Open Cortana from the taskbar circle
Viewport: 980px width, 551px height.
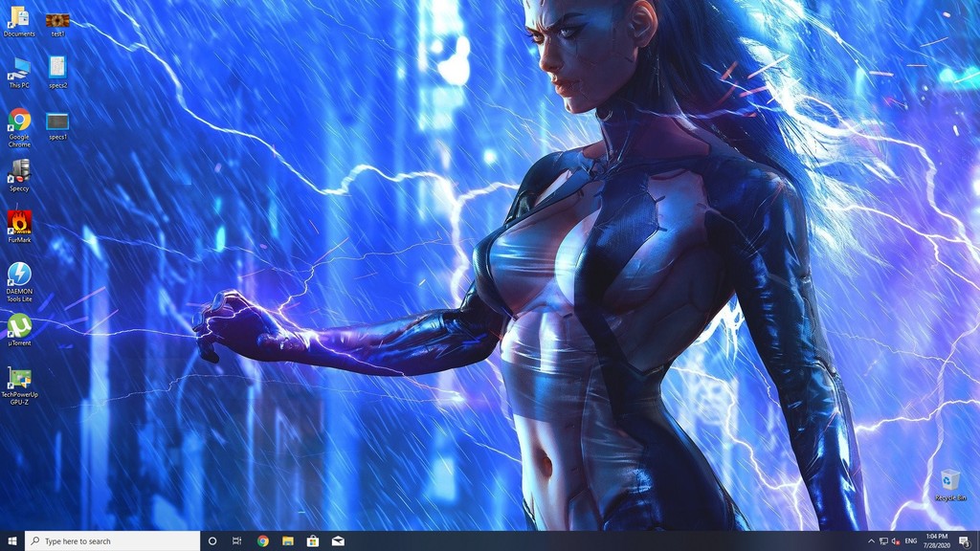tap(212, 541)
